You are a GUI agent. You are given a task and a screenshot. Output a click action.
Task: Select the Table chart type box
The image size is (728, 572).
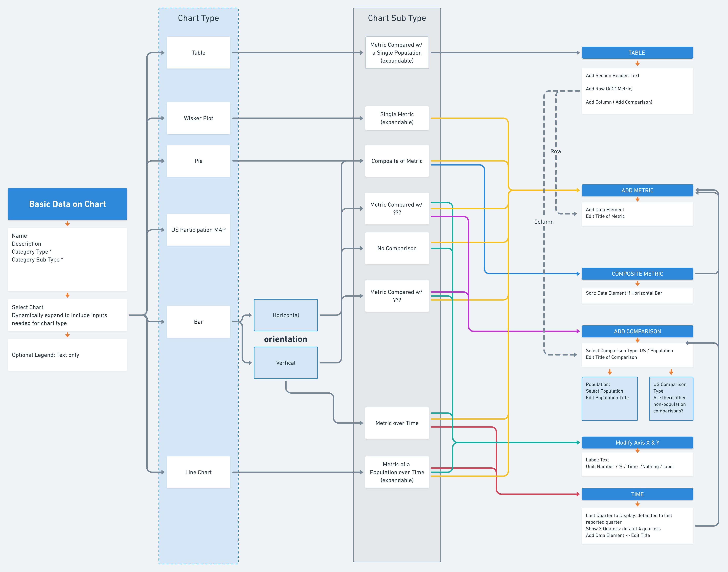click(198, 53)
